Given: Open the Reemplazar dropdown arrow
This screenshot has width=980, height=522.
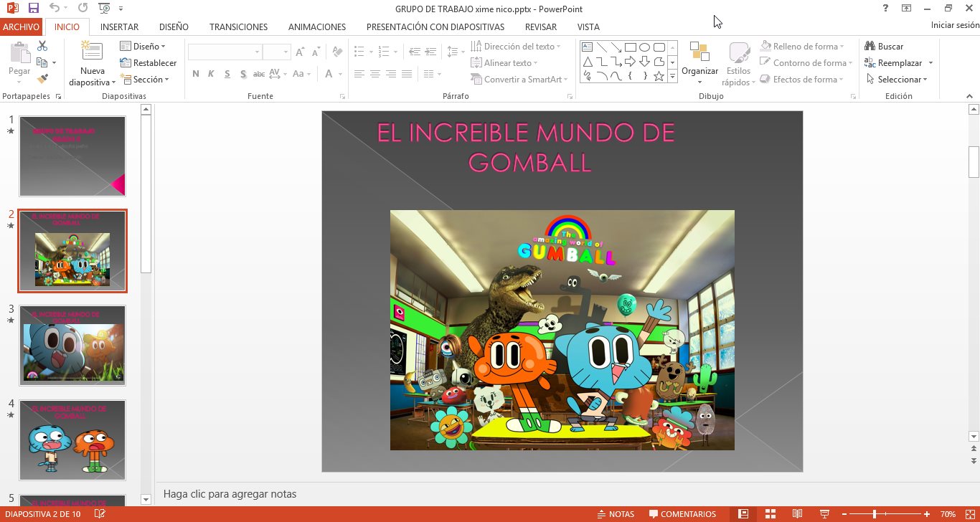Looking at the screenshot, I should tap(930, 63).
